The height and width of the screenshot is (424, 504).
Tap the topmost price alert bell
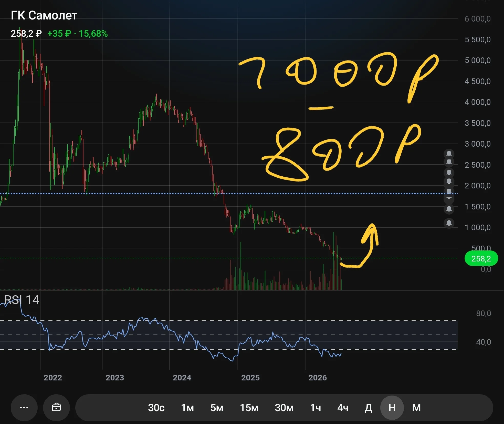click(449, 154)
